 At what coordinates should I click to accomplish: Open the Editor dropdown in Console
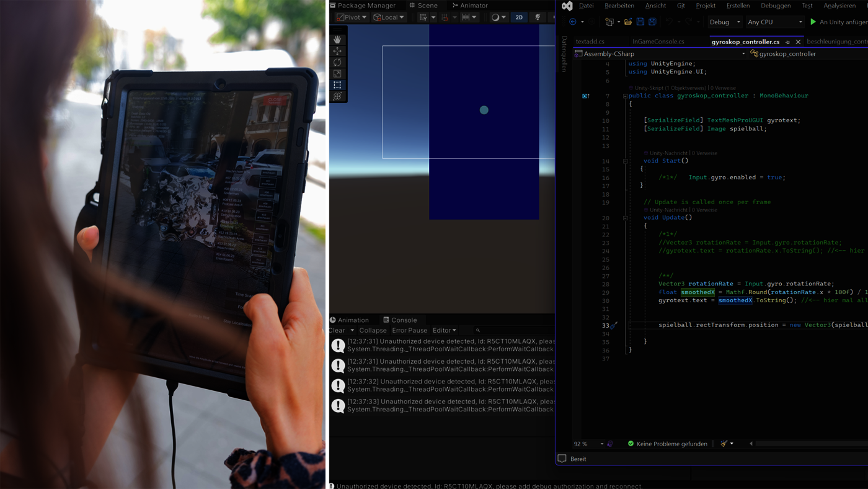coord(444,330)
